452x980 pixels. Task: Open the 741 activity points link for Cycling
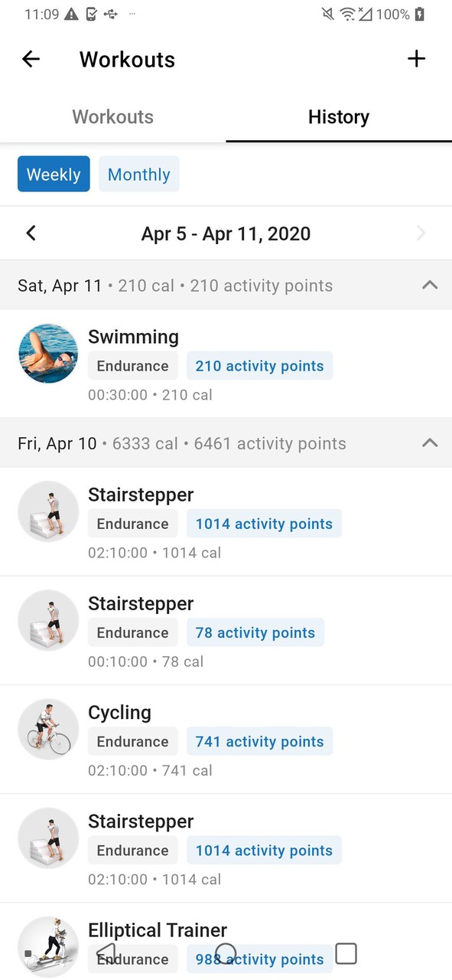tap(260, 741)
